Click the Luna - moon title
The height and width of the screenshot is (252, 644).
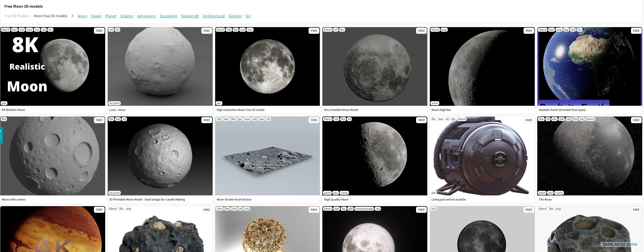117,110
